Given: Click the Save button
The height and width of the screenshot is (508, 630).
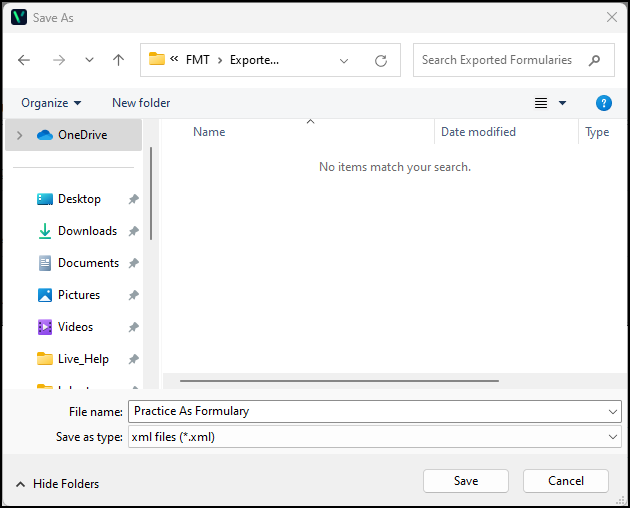Looking at the screenshot, I should click(465, 481).
